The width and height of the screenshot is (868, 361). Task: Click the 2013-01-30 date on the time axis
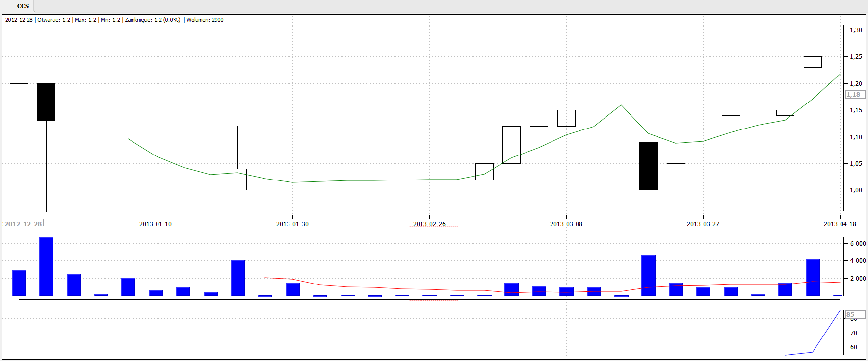pos(292,224)
